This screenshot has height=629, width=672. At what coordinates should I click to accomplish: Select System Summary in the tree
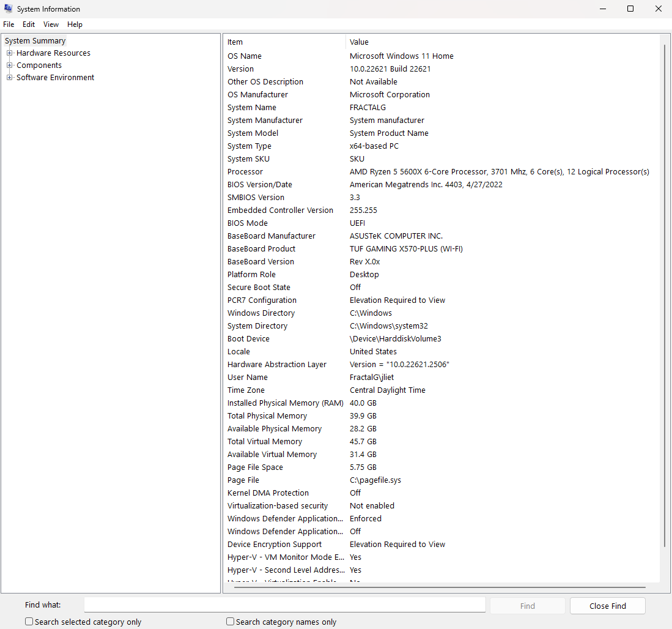coord(35,41)
